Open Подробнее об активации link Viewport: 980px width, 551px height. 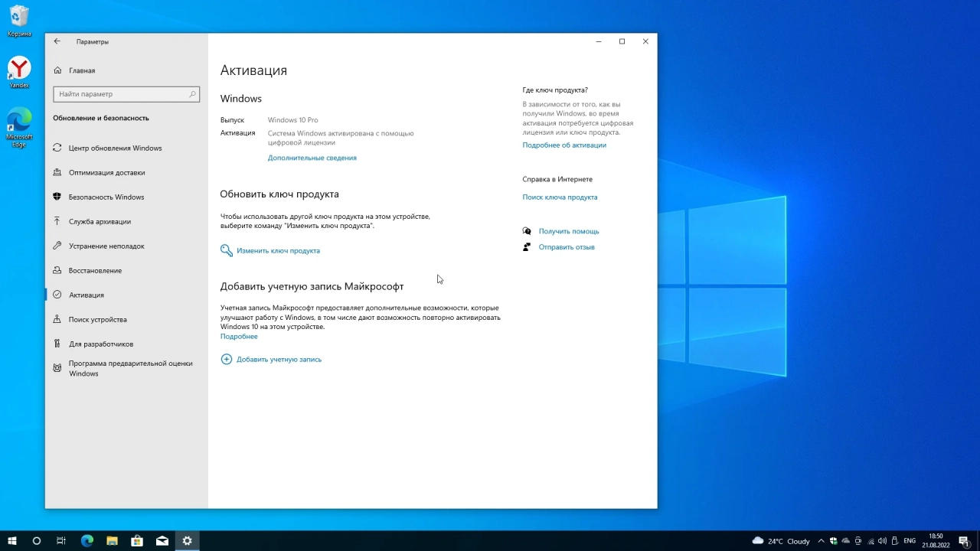coord(564,145)
